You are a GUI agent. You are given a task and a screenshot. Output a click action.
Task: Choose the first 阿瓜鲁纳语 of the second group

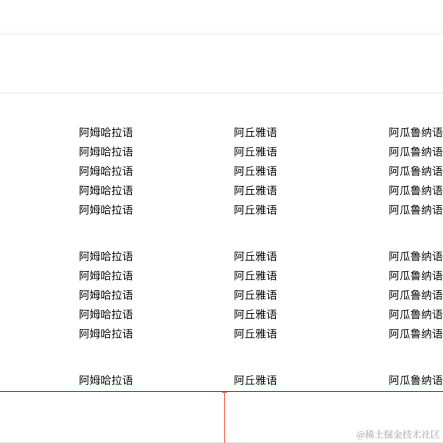pyautogui.click(x=415, y=256)
